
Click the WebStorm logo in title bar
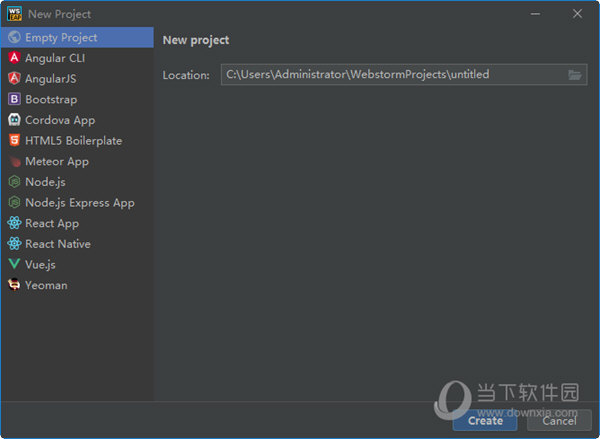(14, 14)
